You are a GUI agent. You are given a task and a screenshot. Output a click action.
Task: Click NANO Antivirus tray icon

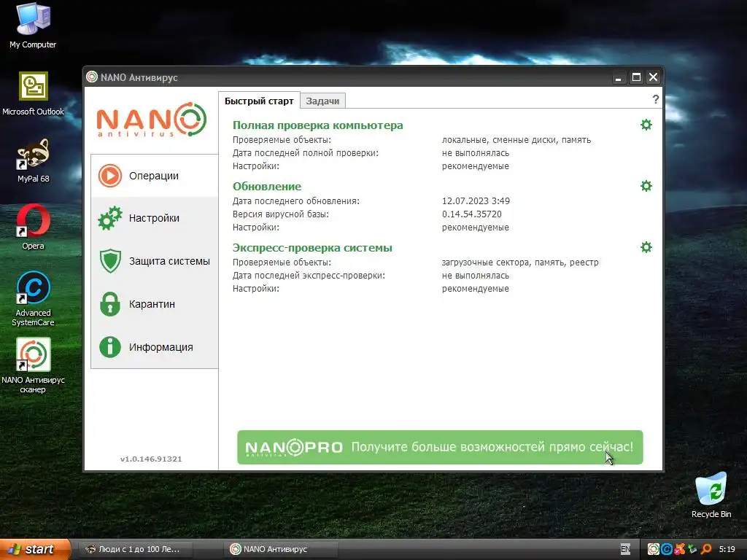[x=653, y=549]
